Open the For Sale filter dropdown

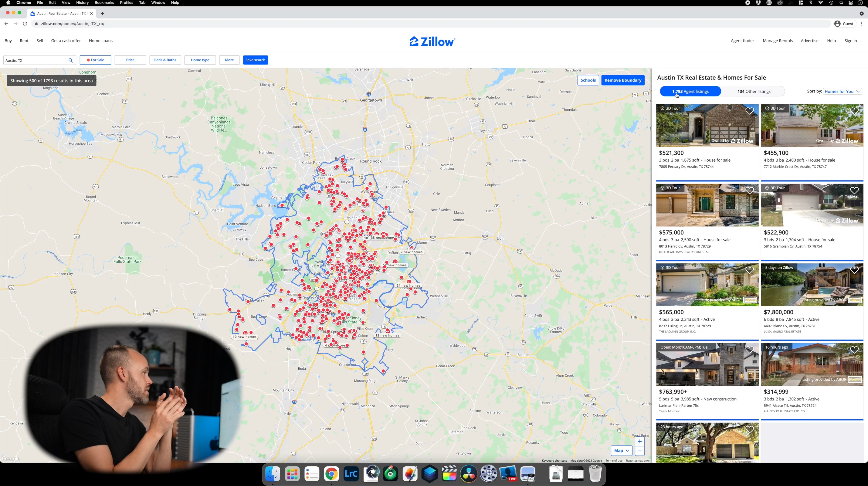pyautogui.click(x=95, y=60)
